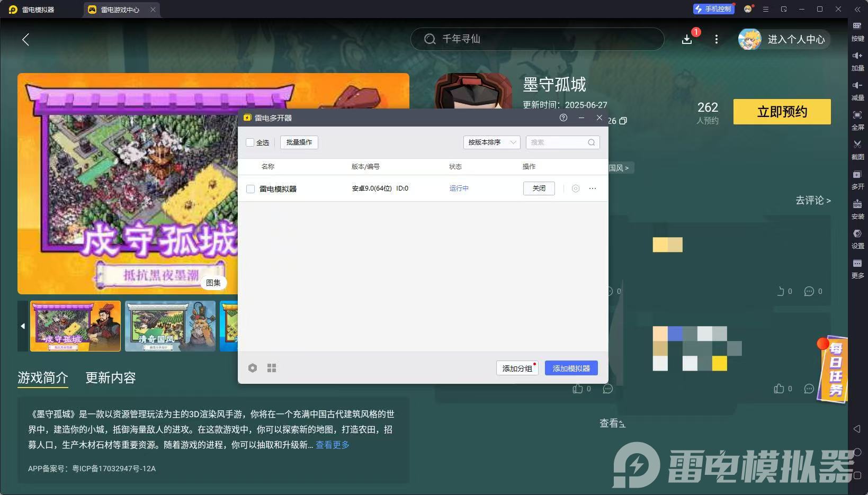The height and width of the screenshot is (495, 868).
Task: Go back using the game center arrow
Action: tap(25, 39)
